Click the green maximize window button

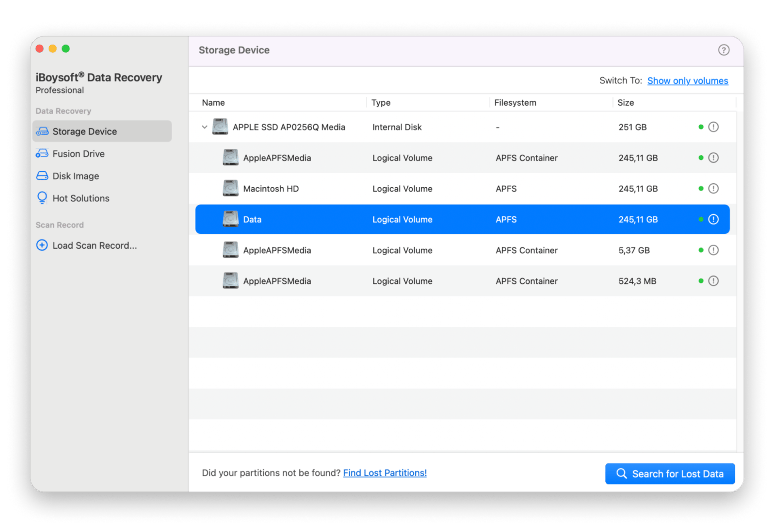(x=65, y=49)
